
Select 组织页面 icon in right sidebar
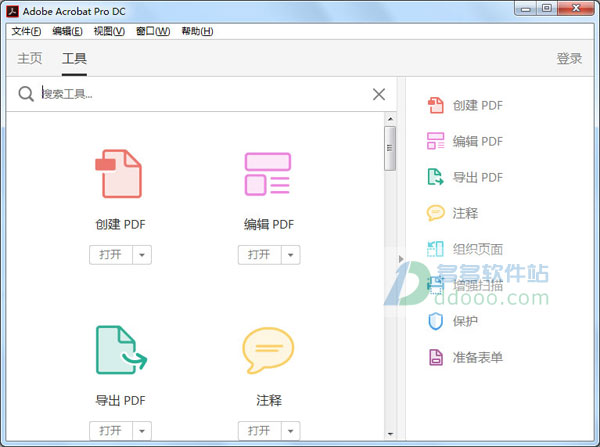435,249
